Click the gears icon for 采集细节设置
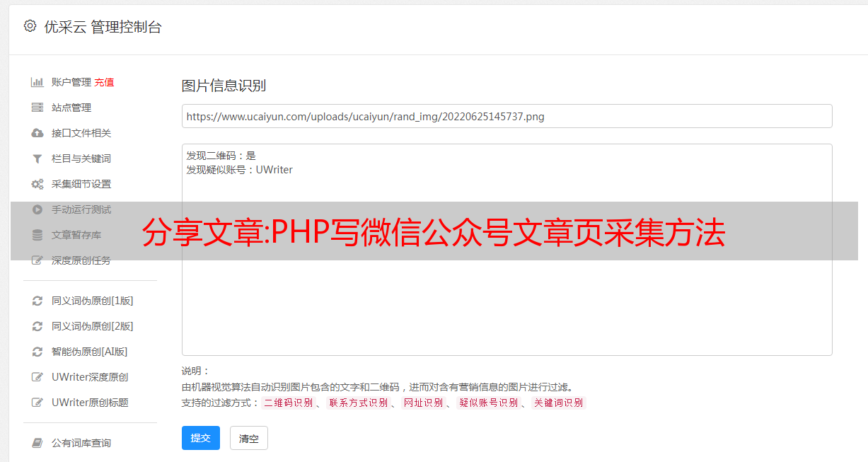The width and height of the screenshot is (868, 462). [x=37, y=184]
